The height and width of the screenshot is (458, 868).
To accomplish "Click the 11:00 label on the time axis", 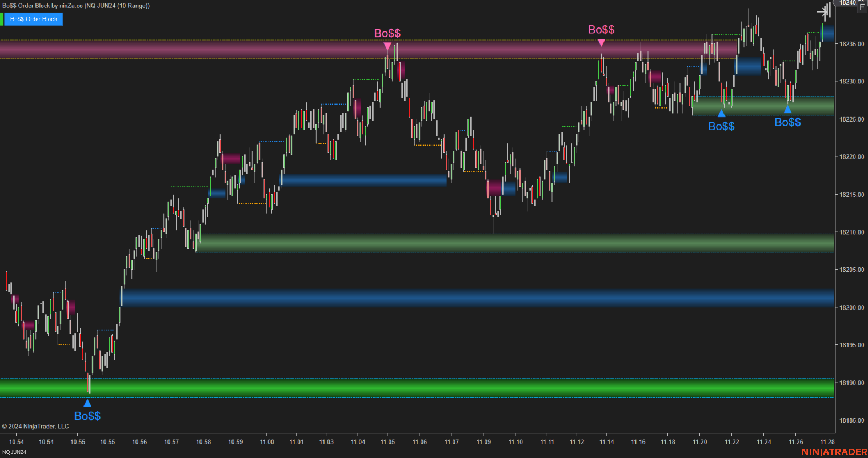I will pyautogui.click(x=266, y=441).
